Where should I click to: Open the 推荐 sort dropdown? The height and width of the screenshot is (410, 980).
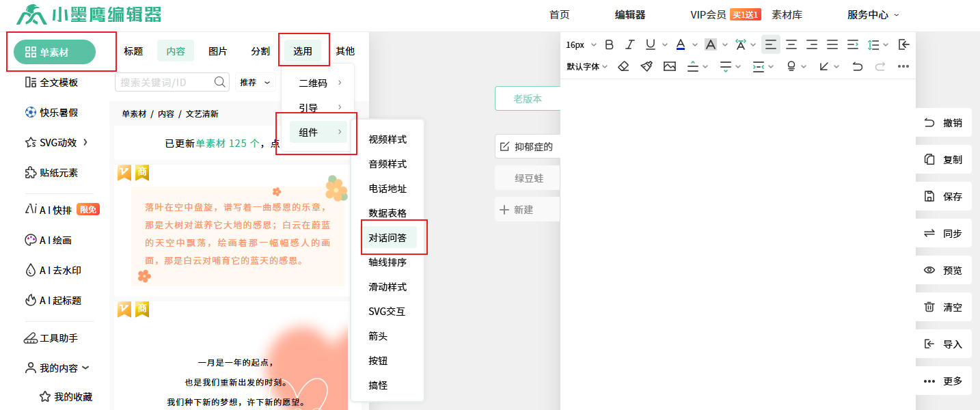pos(256,82)
